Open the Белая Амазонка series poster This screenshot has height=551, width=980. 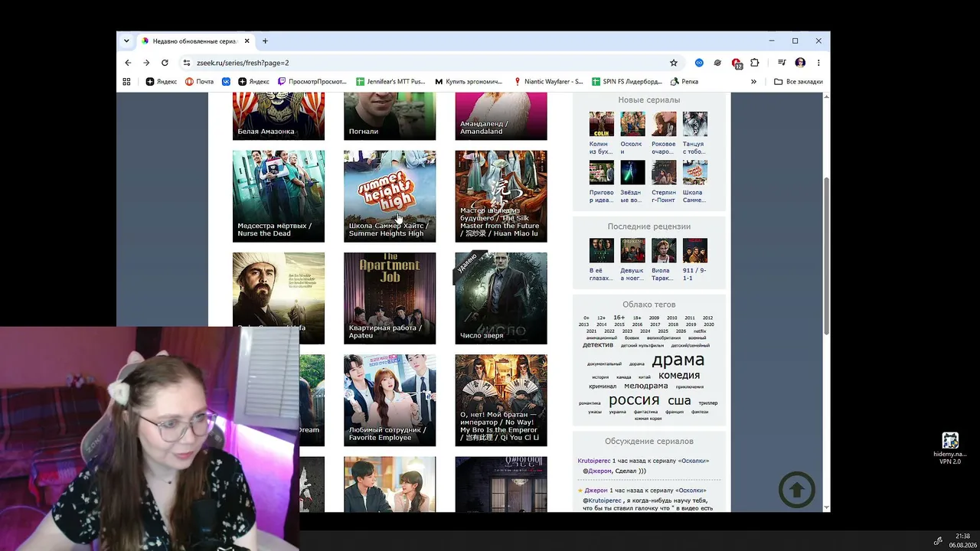coord(279,116)
